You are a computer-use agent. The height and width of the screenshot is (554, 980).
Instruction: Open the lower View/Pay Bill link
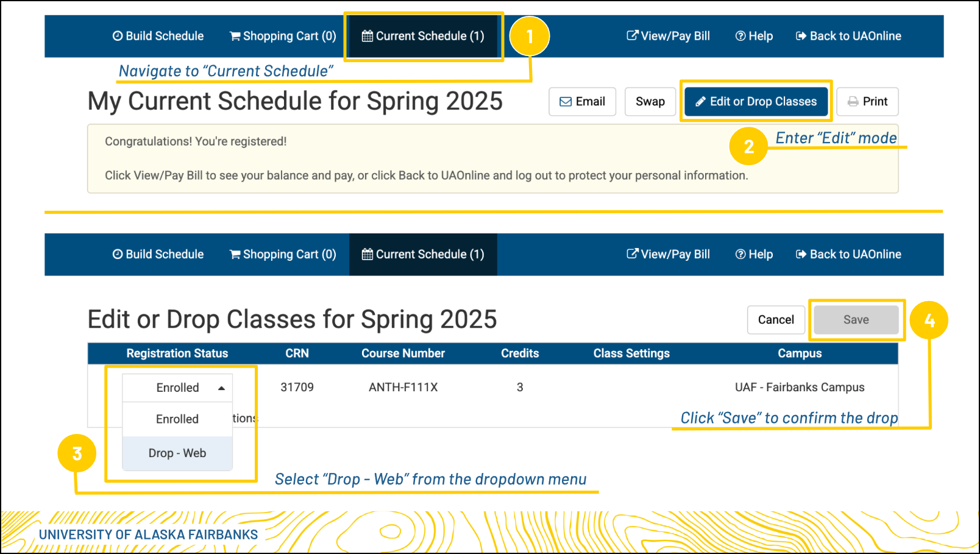click(x=669, y=254)
